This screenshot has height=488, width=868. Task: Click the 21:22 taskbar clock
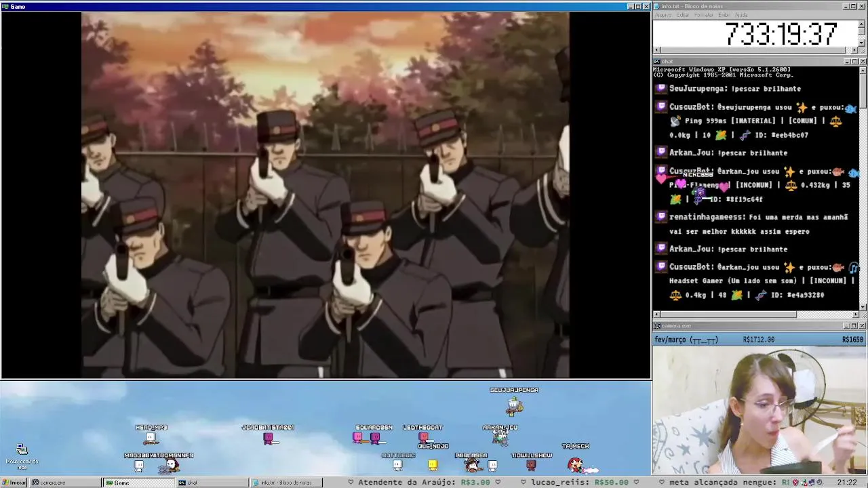coord(846,483)
